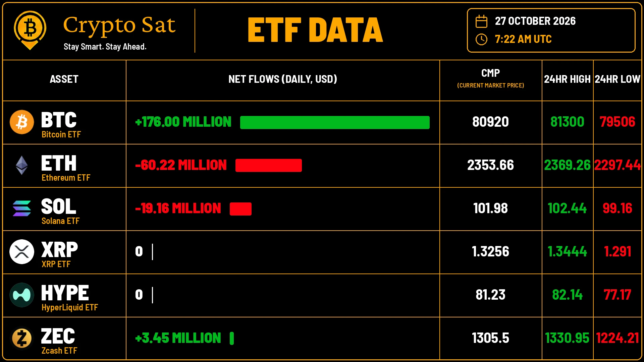This screenshot has height=362, width=644.
Task: Select the NET FLOWS (DAILY, USD) column header
Action: point(283,79)
